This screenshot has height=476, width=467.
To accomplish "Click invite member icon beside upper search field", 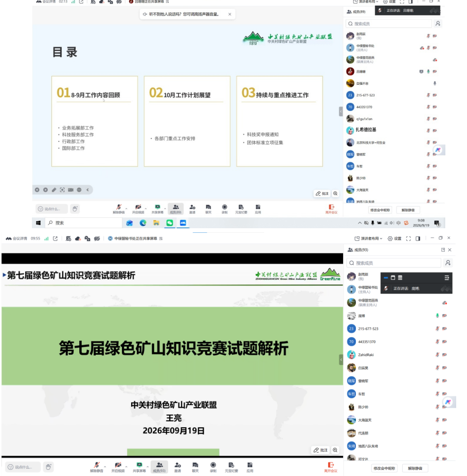I will pyautogui.click(x=438, y=24).
